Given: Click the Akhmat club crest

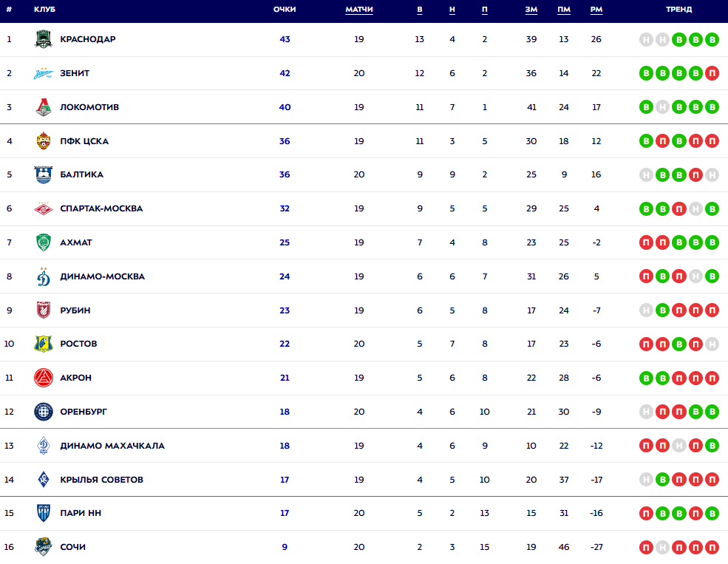Looking at the screenshot, I should coord(44,242).
